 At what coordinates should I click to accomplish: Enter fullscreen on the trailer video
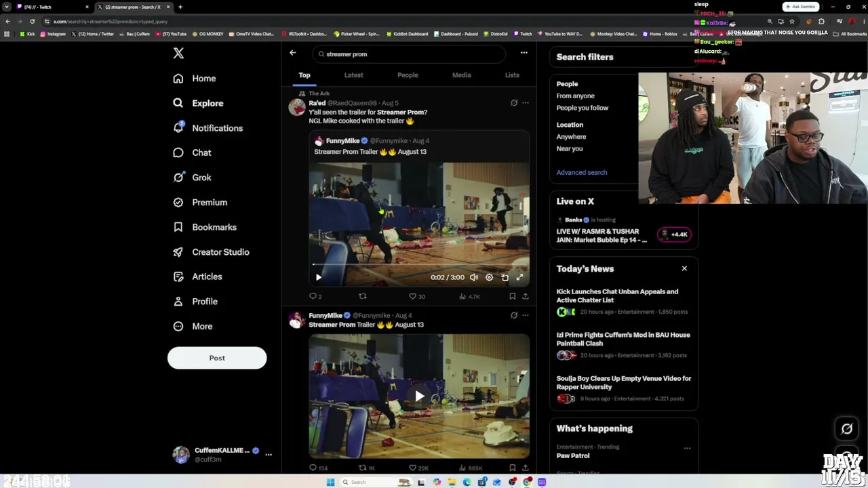click(519, 277)
